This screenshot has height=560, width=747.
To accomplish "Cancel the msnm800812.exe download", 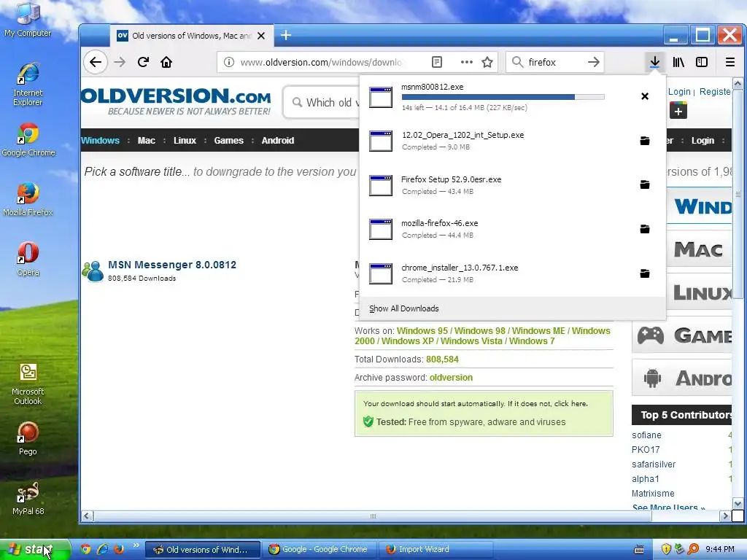I will click(645, 96).
